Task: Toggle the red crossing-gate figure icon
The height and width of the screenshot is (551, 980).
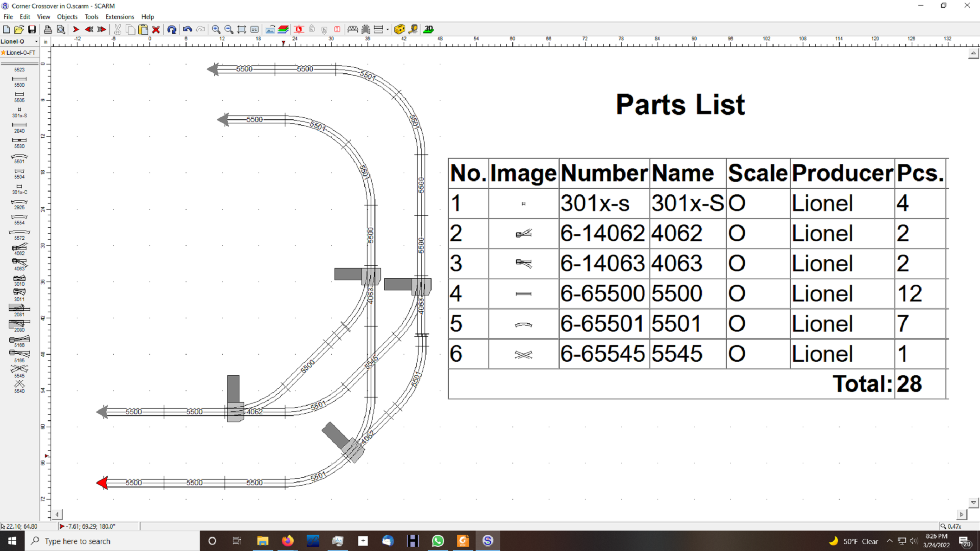Action: pyautogui.click(x=299, y=29)
